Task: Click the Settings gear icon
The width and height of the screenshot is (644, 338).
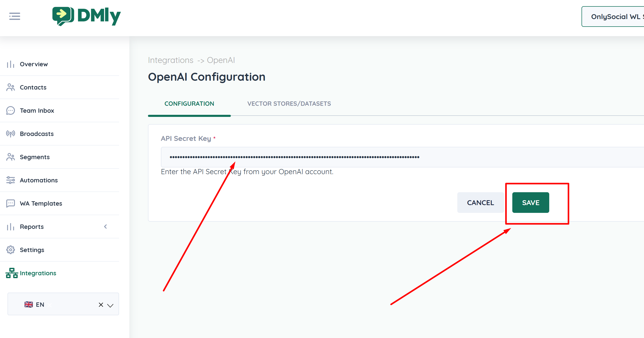Action: [11, 250]
